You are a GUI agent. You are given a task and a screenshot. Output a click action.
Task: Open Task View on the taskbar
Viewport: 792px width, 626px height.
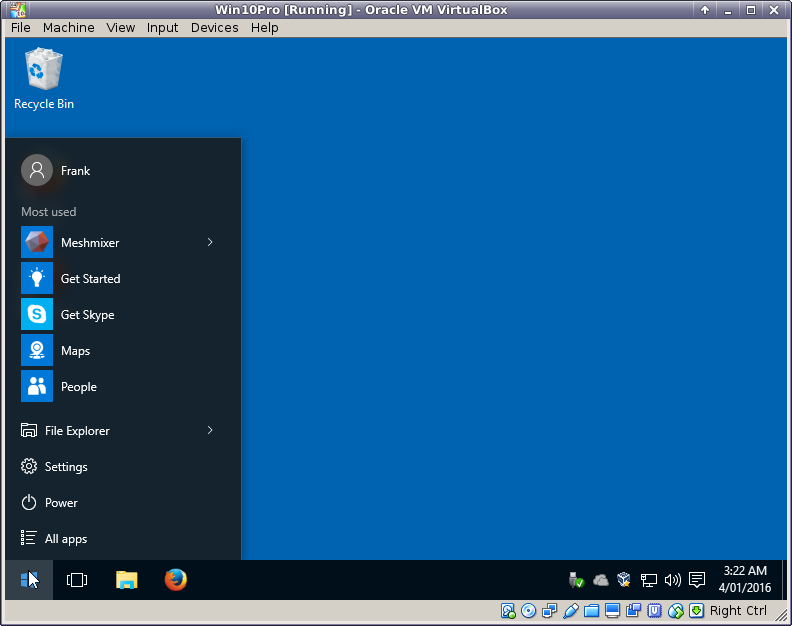(x=77, y=580)
